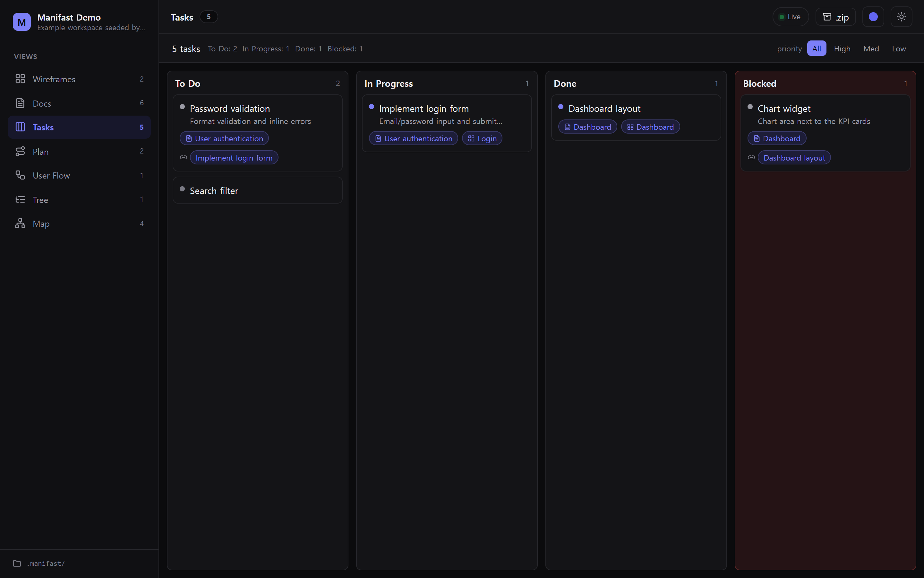Click the status dot on Chart widget card
This screenshot has height=578, width=924.
point(750,107)
